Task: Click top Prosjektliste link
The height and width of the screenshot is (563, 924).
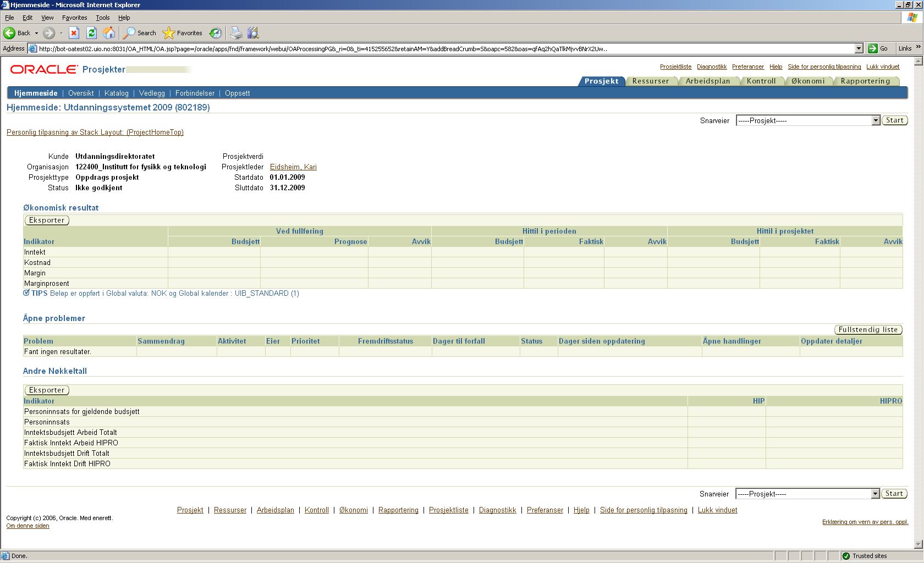Action: (x=676, y=67)
